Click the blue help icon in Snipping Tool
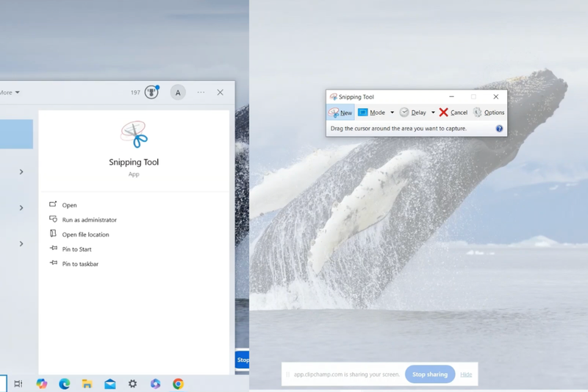 click(x=499, y=129)
